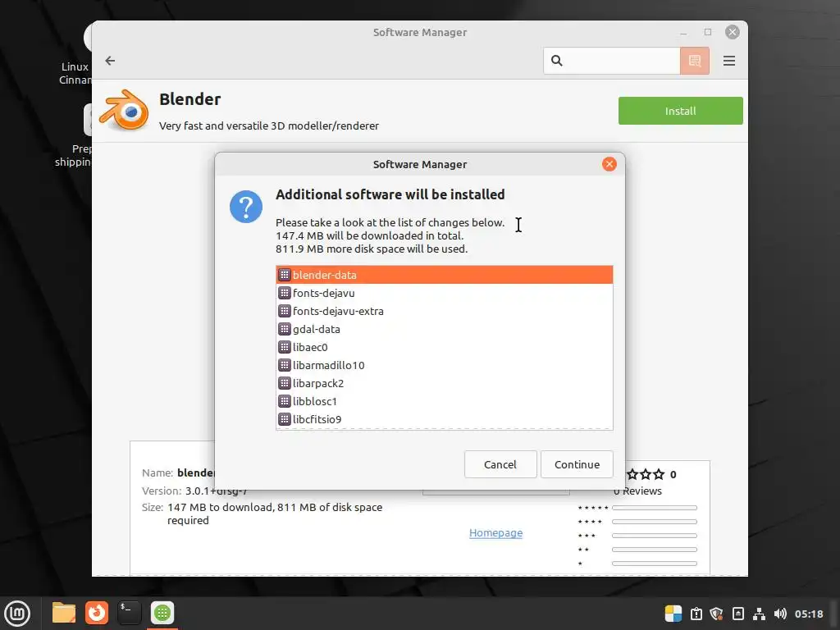The image size is (840, 630).
Task: Click the one-star rating bar
Action: 654,564
